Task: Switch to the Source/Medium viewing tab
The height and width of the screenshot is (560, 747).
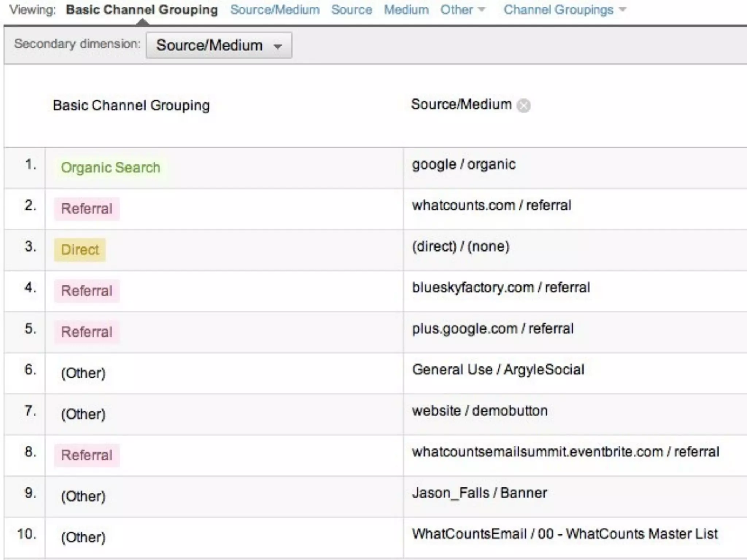Action: point(275,10)
